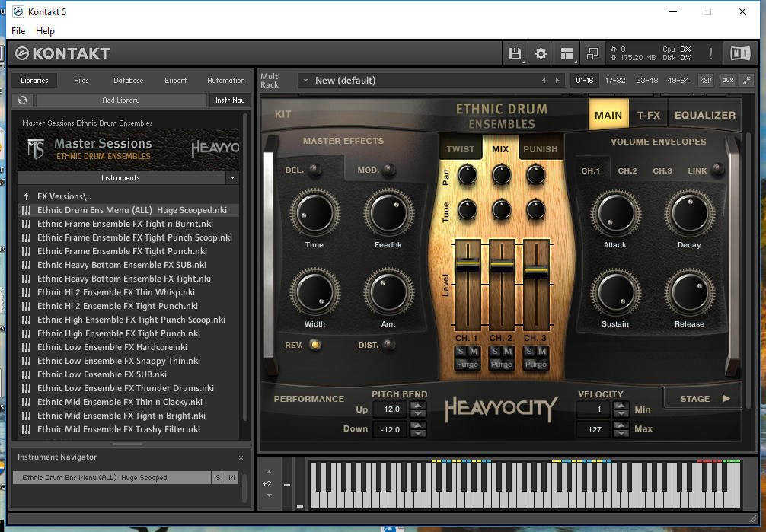Click the previous multi preset arrow
The width and height of the screenshot is (766, 532).
coord(544,81)
